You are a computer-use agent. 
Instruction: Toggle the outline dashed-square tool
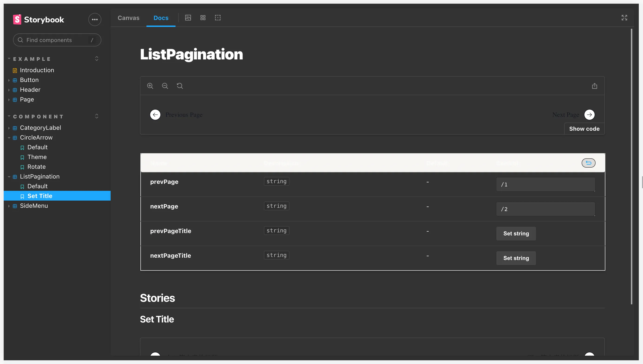click(218, 18)
